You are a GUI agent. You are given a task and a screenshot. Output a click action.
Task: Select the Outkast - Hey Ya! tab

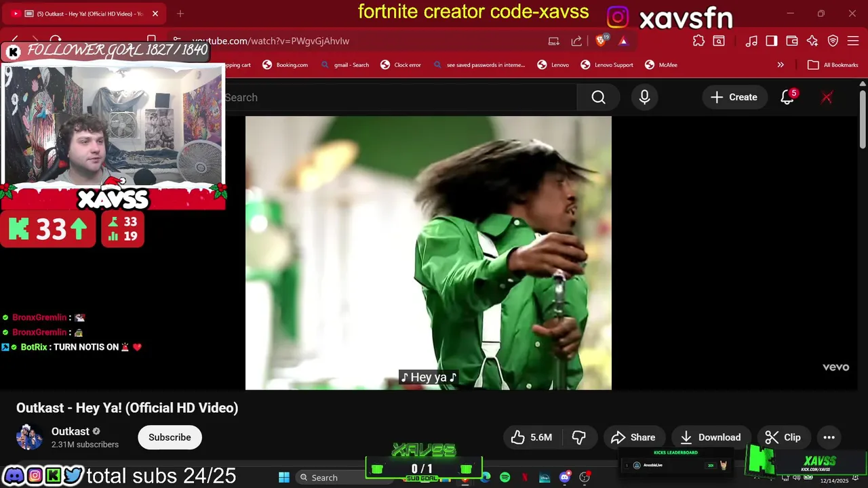coord(83,14)
